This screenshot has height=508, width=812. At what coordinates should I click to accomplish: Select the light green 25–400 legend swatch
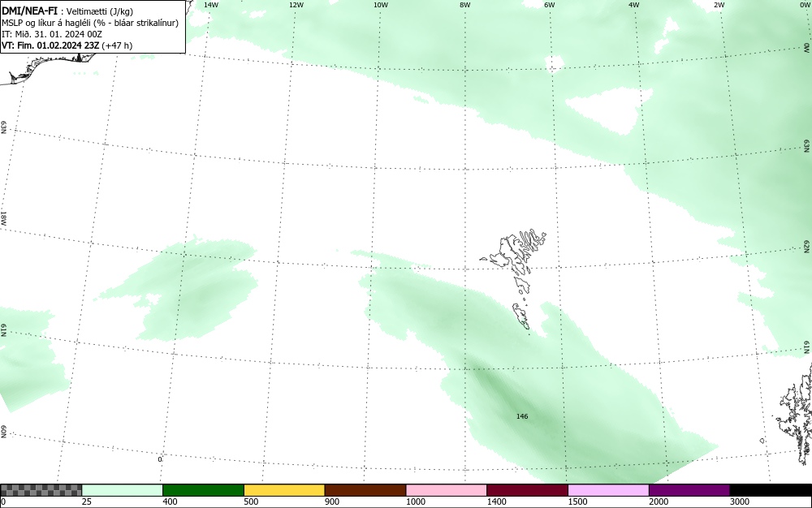[122, 490]
